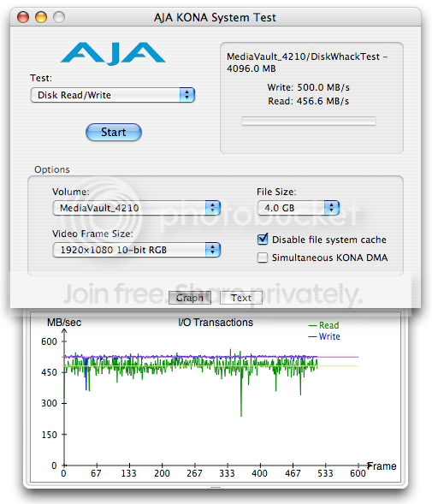Click the blue arrows on Video Frame Size popup

[x=213, y=250]
